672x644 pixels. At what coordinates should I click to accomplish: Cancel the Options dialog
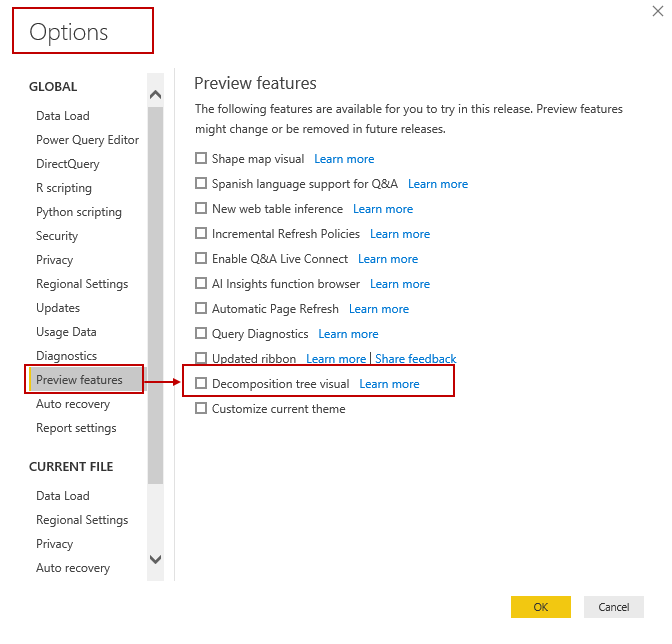tap(614, 607)
